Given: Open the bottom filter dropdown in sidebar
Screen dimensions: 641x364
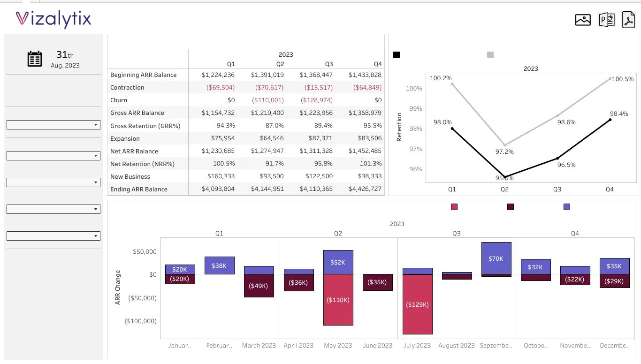Looking at the screenshot, I should pyautogui.click(x=53, y=236).
